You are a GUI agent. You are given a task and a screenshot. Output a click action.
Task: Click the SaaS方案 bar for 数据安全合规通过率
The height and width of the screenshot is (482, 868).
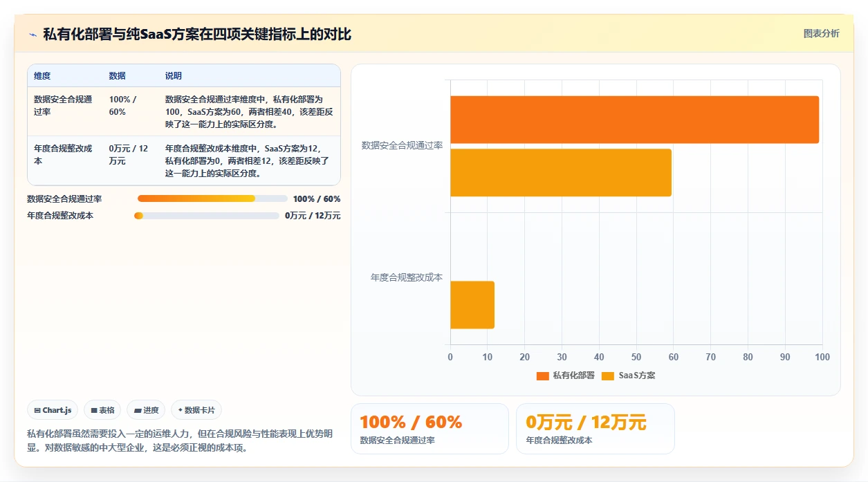561,173
